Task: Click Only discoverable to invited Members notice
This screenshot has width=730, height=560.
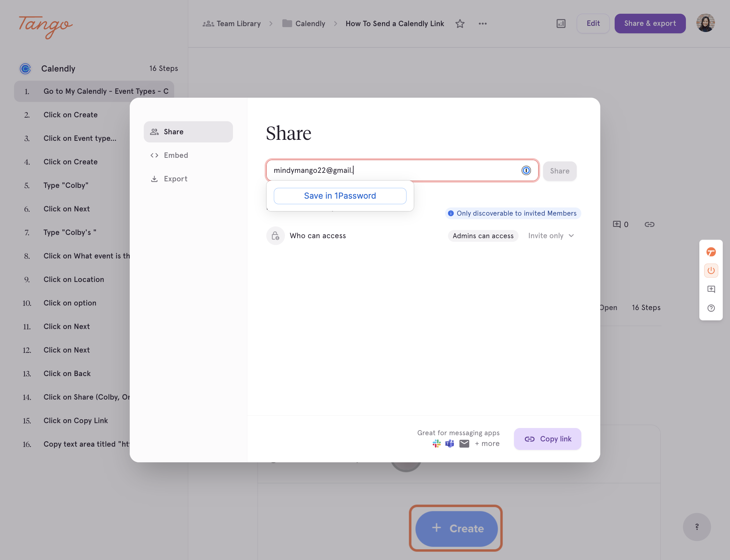Action: 513,213
